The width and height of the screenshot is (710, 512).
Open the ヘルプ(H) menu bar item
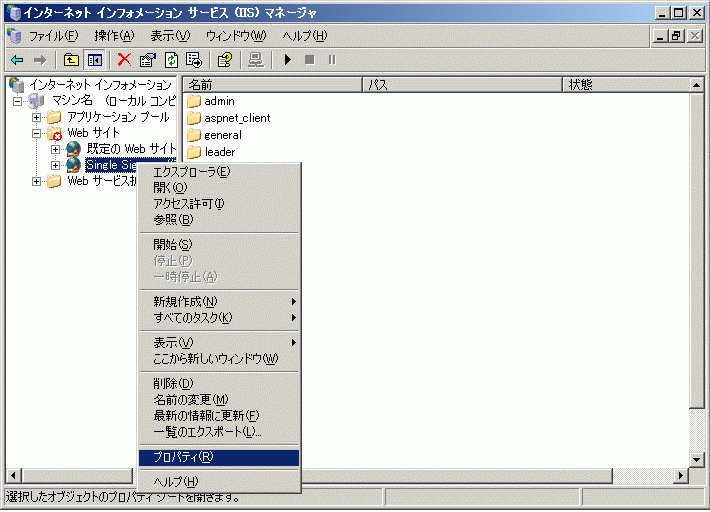(305, 36)
